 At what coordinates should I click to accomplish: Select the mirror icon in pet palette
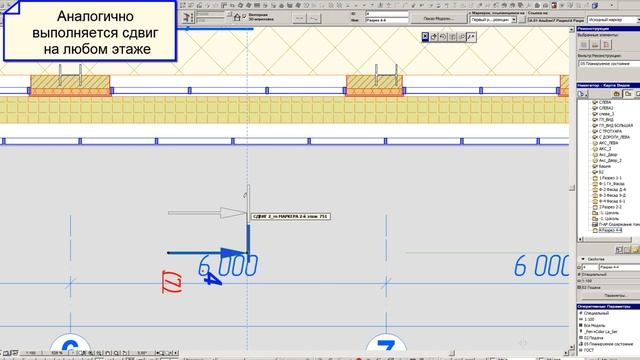coord(453,37)
